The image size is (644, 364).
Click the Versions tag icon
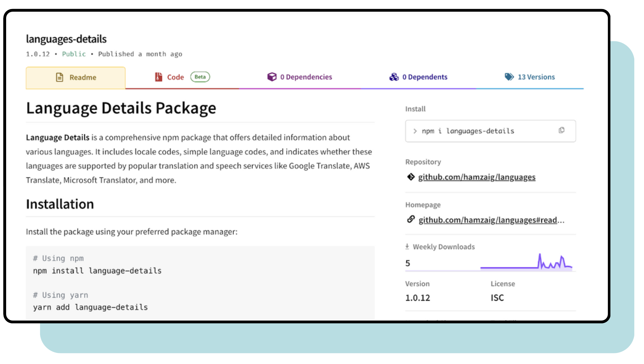(509, 77)
